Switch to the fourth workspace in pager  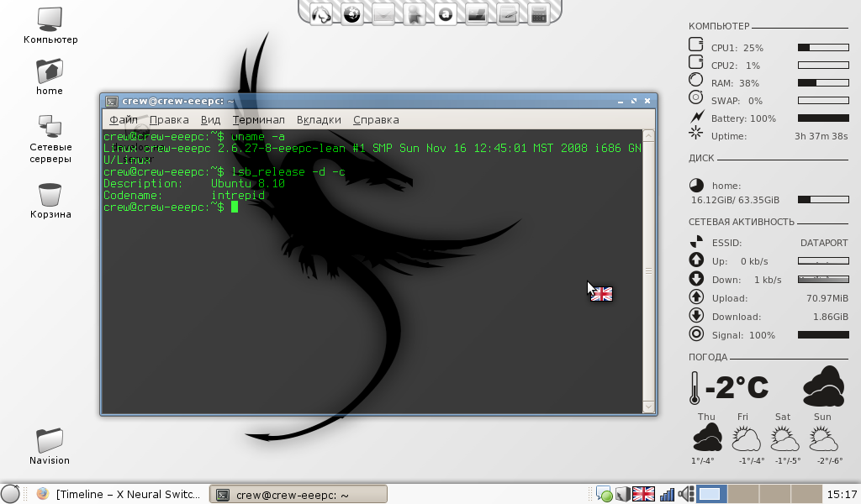[806, 494]
